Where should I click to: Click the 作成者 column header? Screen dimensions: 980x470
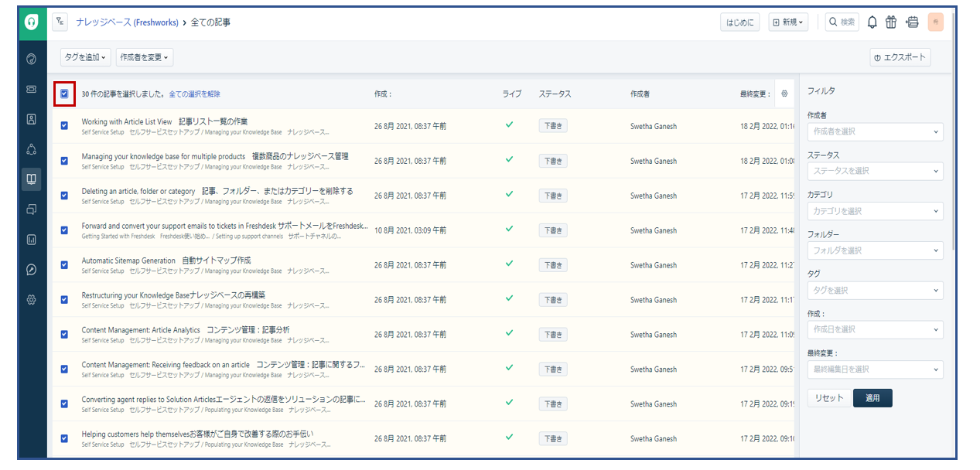pos(640,94)
